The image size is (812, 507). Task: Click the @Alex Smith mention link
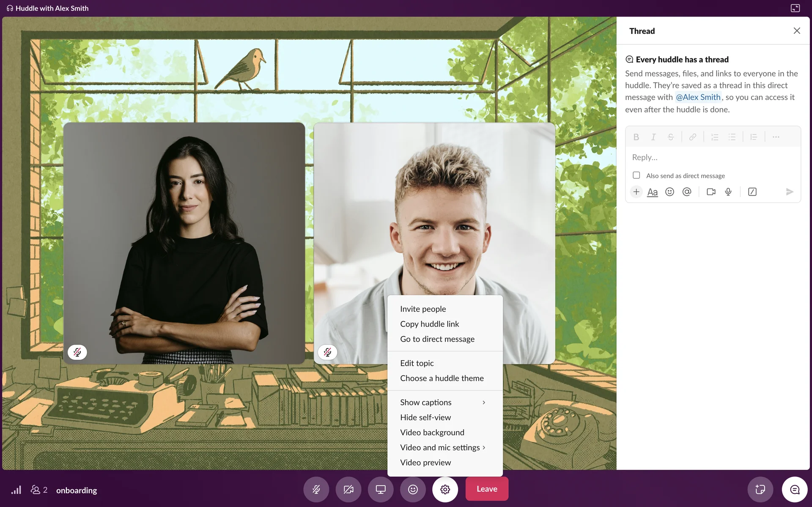[698, 97]
